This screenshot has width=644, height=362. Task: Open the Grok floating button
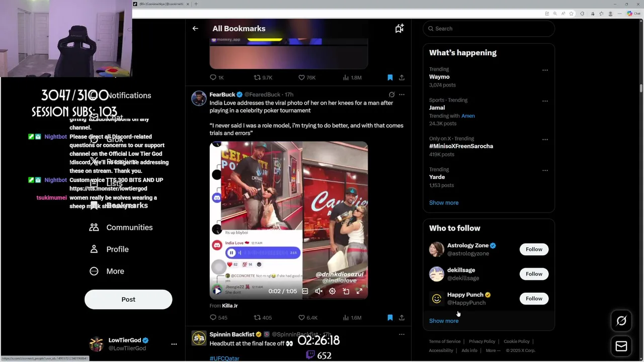pos(621,321)
